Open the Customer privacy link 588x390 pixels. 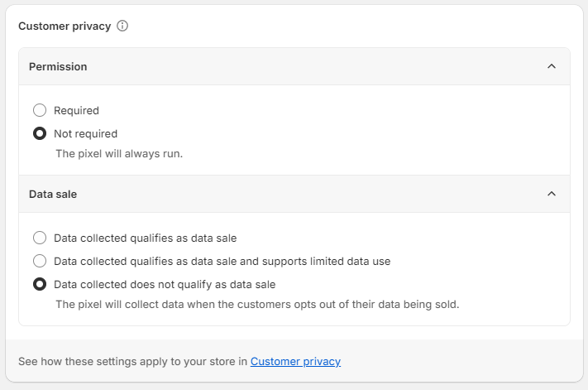click(x=295, y=361)
